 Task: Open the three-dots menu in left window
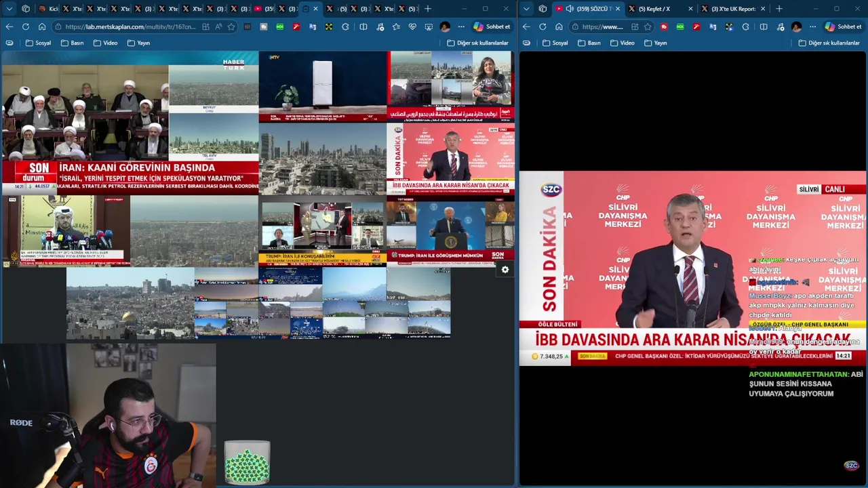461,26
